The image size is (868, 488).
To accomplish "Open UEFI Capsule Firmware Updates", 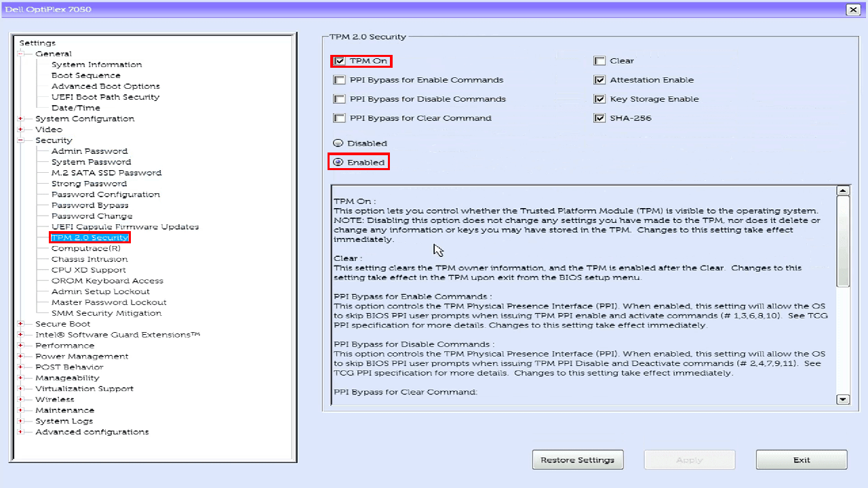I will [125, 227].
